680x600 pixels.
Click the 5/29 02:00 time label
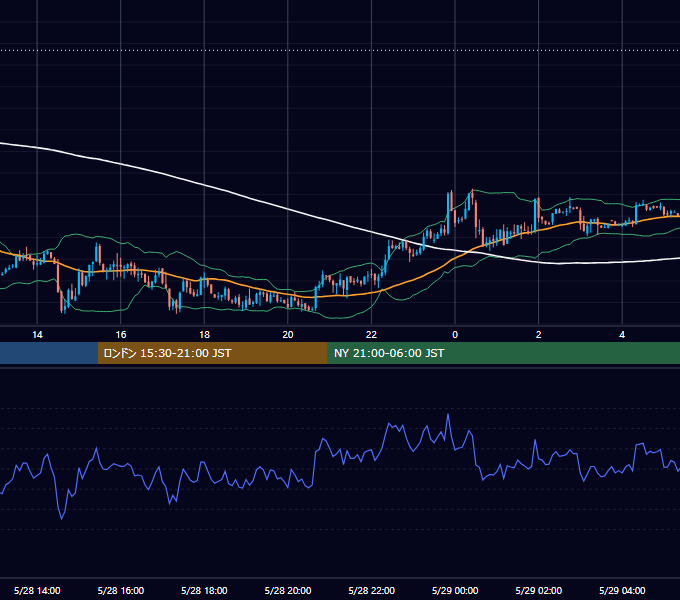click(x=539, y=590)
